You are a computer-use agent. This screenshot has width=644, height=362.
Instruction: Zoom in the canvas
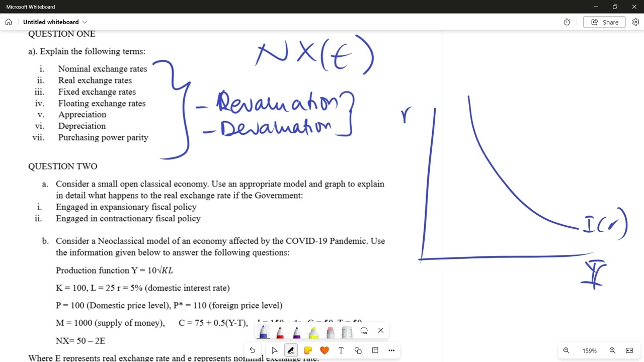coord(612,350)
